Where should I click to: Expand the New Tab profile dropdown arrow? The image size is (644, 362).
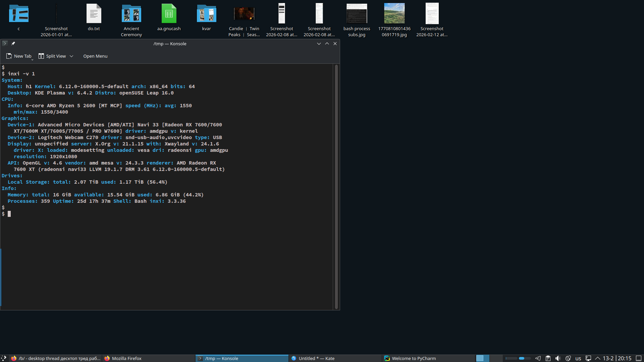33,59
